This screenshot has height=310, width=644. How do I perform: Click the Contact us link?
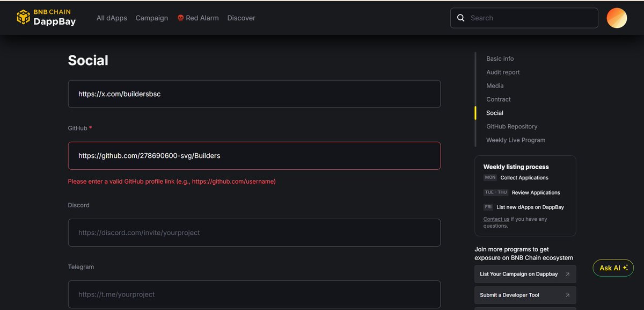(496, 219)
